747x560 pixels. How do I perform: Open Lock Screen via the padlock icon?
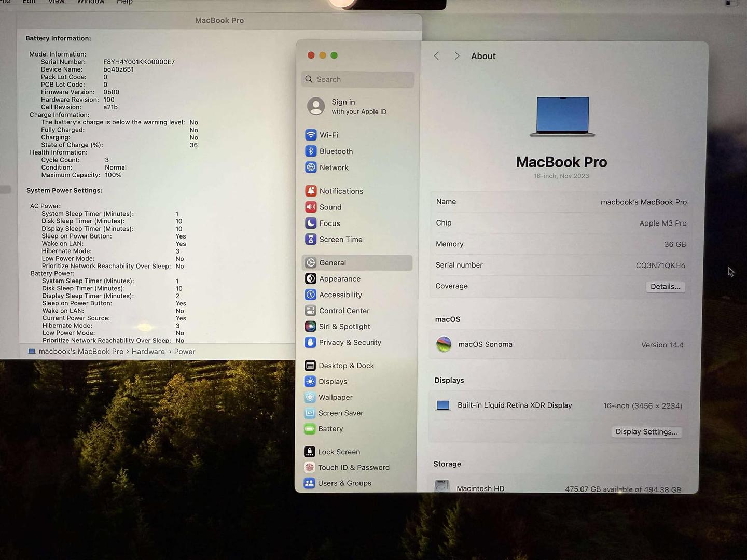309,452
